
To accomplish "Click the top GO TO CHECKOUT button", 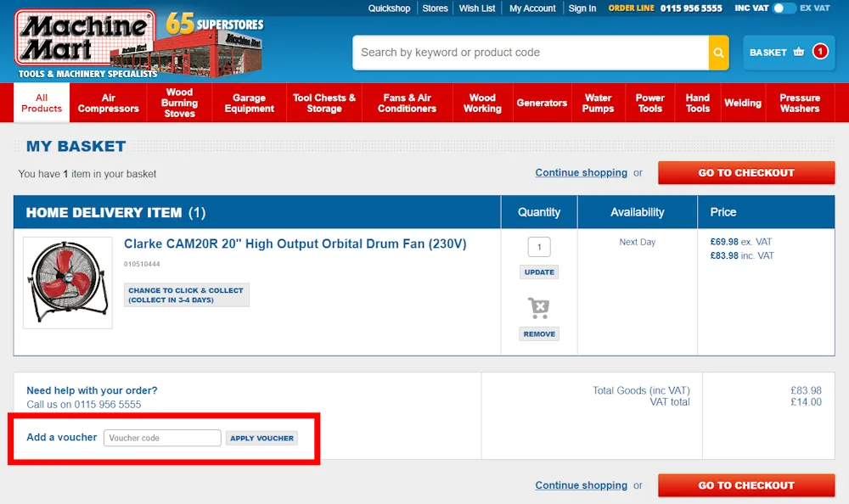I will (746, 173).
